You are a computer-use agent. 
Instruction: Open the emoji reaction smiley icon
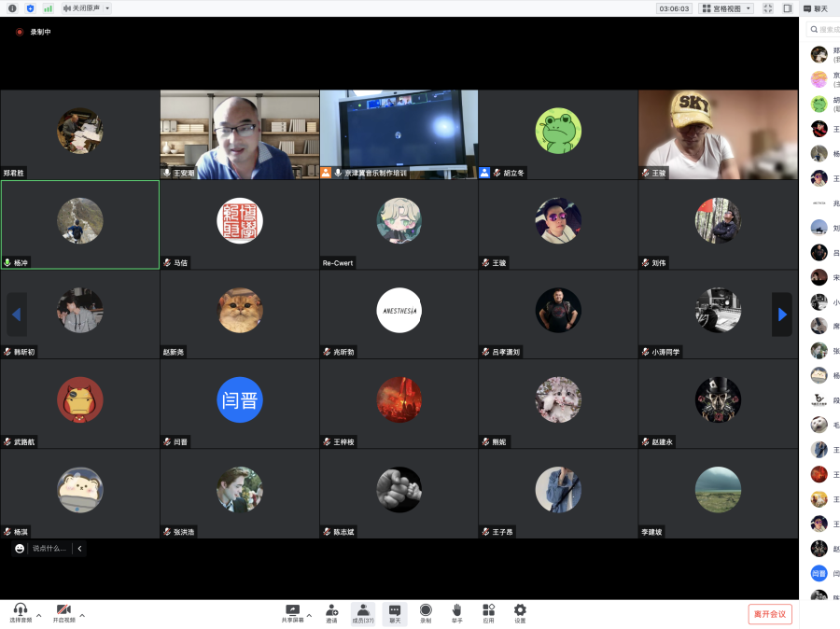20,548
